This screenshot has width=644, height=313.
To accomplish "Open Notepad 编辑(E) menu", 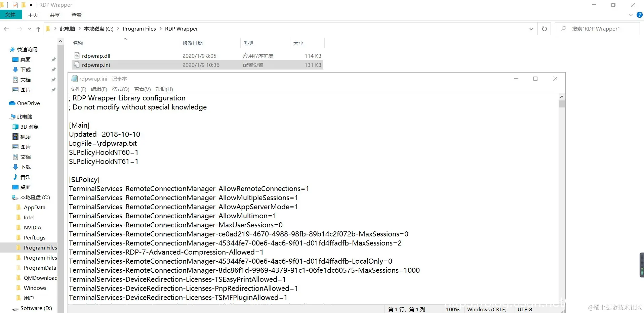I will tap(99, 89).
